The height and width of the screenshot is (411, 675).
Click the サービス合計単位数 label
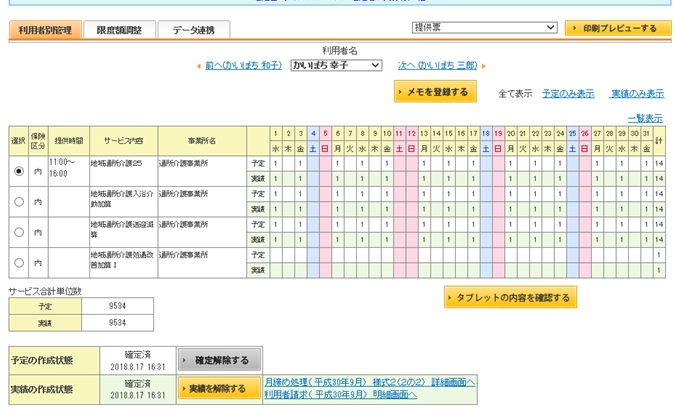pyautogui.click(x=45, y=291)
